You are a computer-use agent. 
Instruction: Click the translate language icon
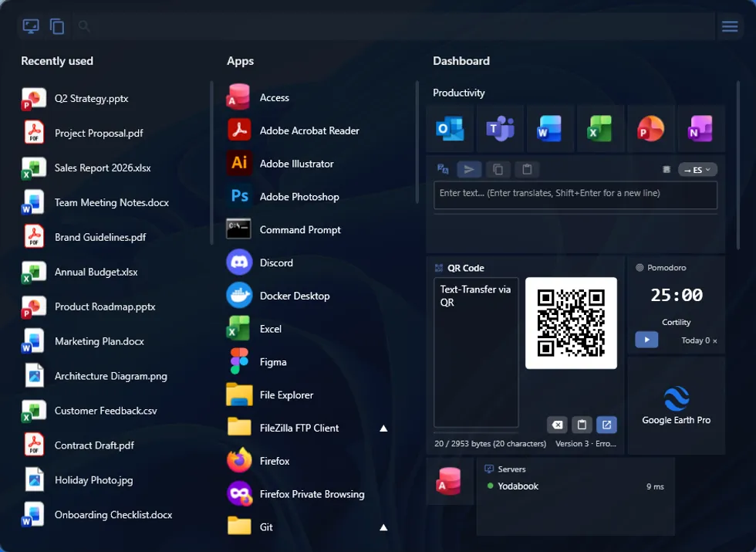443,169
